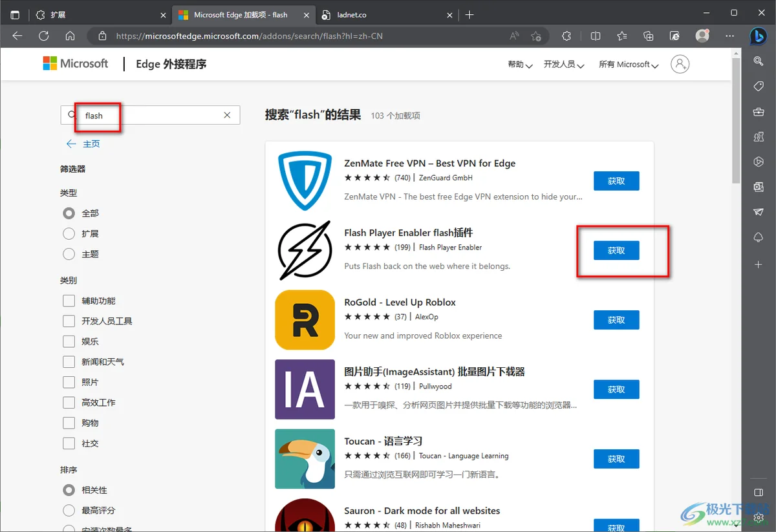Open the sidebar Games chess icon
Image resolution: width=776 pixels, height=532 pixels.
[x=759, y=137]
